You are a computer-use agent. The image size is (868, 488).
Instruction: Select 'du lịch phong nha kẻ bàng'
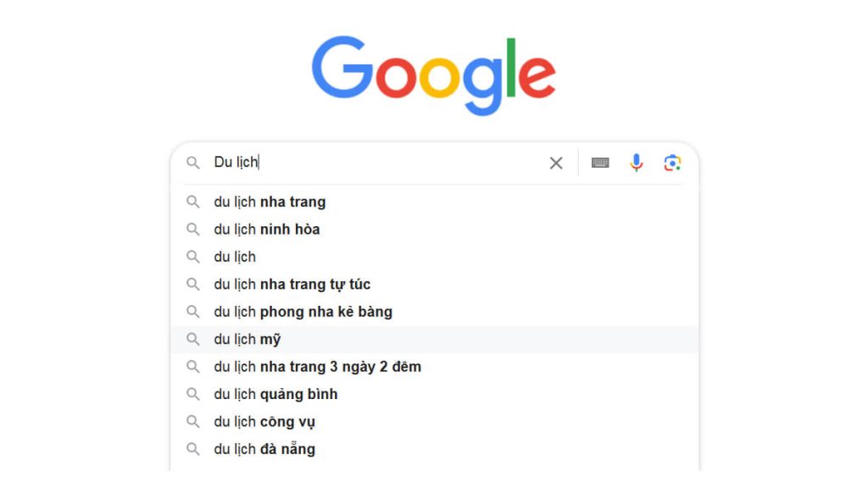point(303,312)
